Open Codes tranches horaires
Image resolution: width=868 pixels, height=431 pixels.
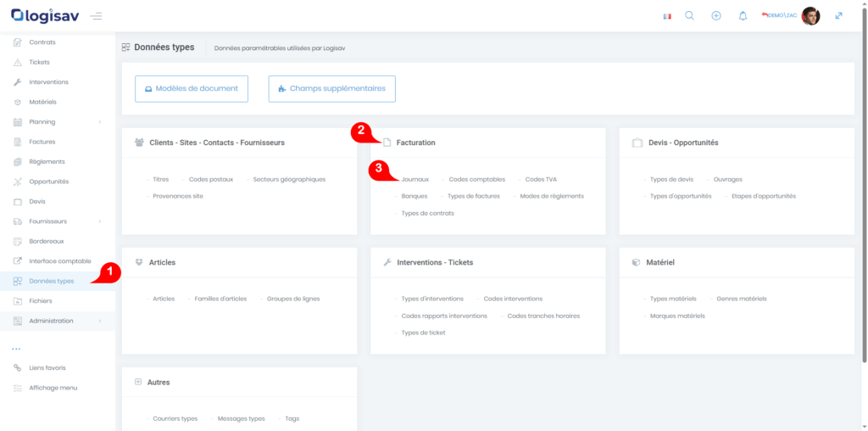543,316
